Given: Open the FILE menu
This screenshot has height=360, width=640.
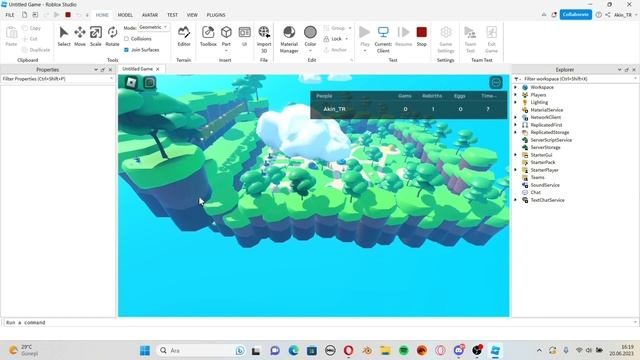Looking at the screenshot, I should tap(10, 15).
